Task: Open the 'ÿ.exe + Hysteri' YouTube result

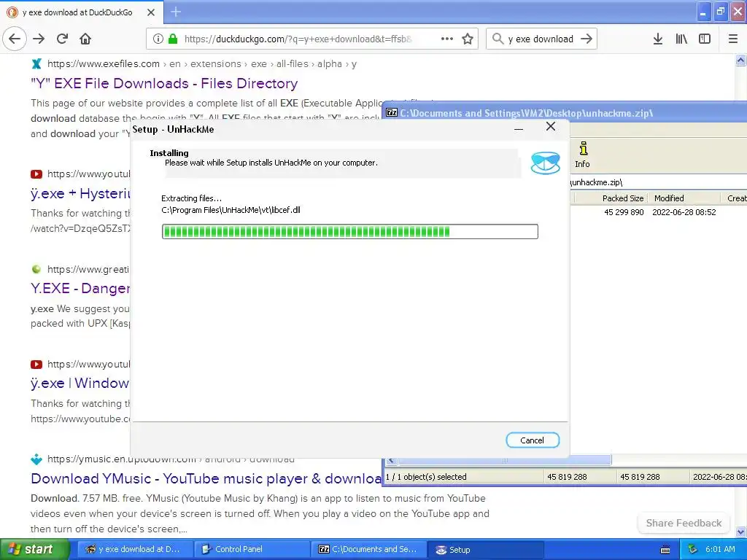Action: [x=80, y=193]
